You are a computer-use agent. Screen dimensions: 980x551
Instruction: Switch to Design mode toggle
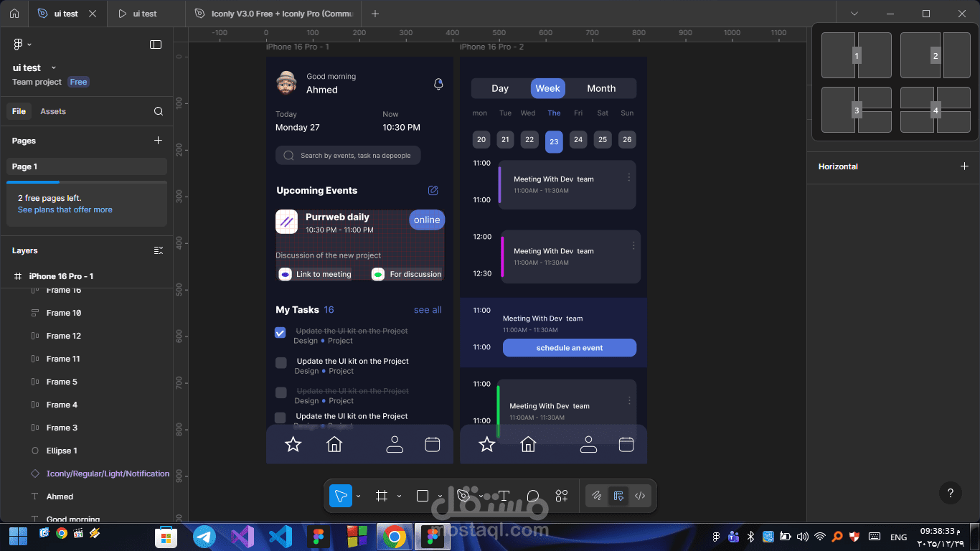pyautogui.click(x=618, y=496)
